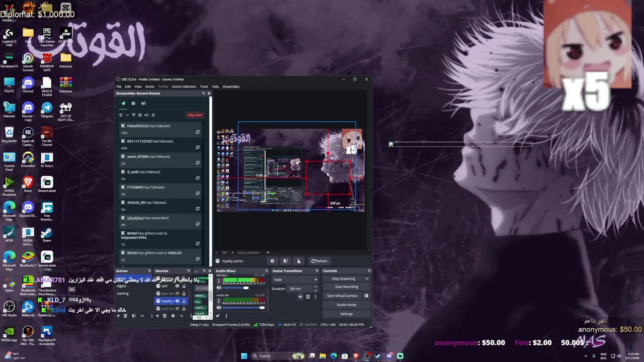Refresh the loyalty points browser source
The image size is (644, 362).
(x=319, y=261)
